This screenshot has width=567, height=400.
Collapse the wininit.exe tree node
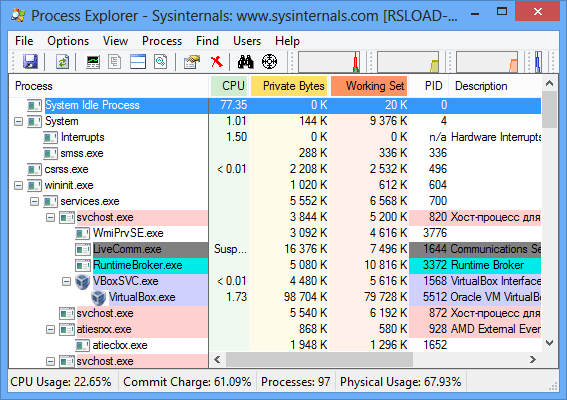[18, 186]
